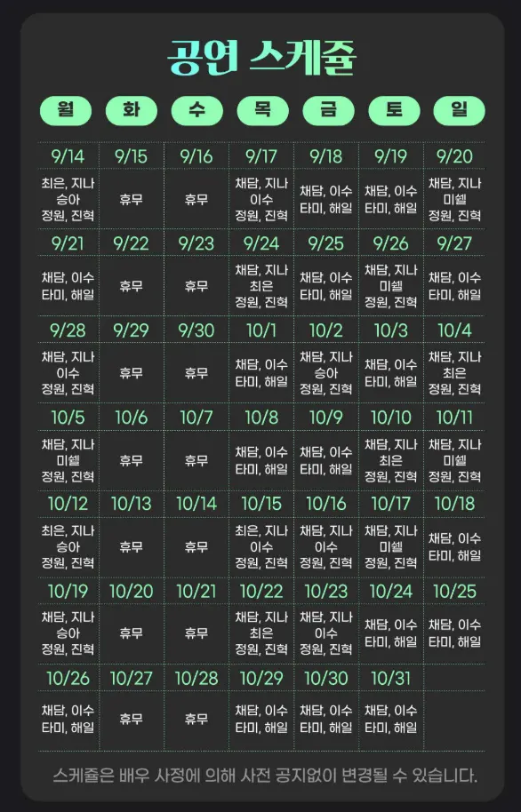Image resolution: width=521 pixels, height=812 pixels.
Task: Select the 휴무 cell for 10/13
Action: pyautogui.click(x=132, y=547)
